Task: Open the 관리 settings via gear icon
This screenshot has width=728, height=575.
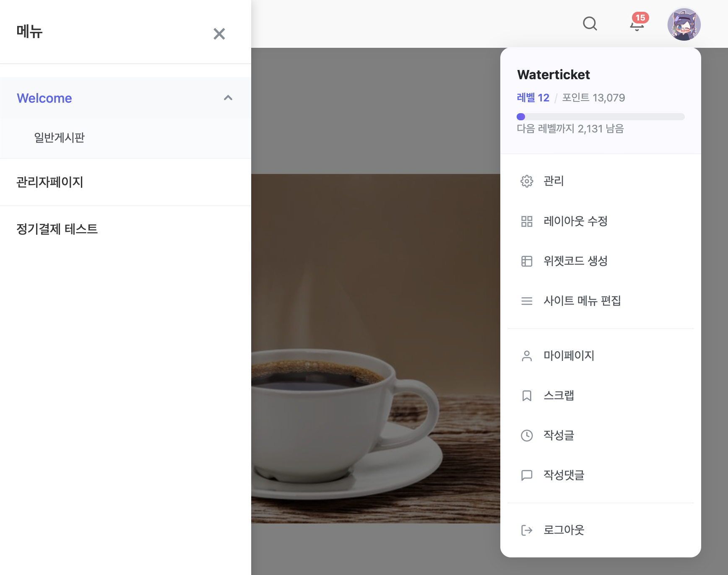Action: coord(527,181)
